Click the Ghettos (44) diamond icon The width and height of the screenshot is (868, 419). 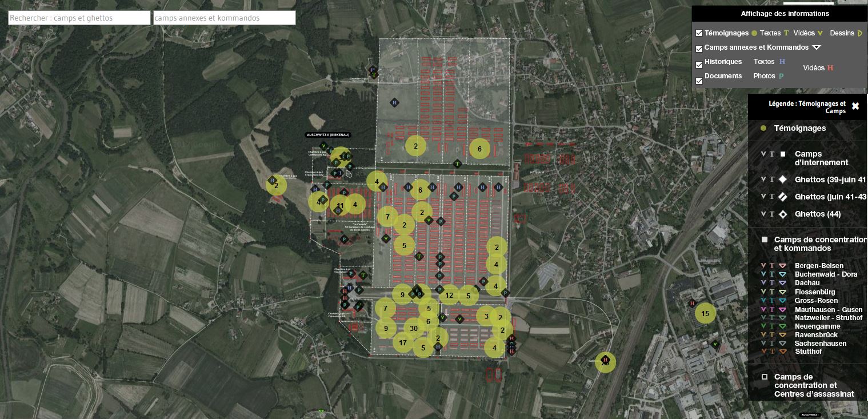coord(783,214)
